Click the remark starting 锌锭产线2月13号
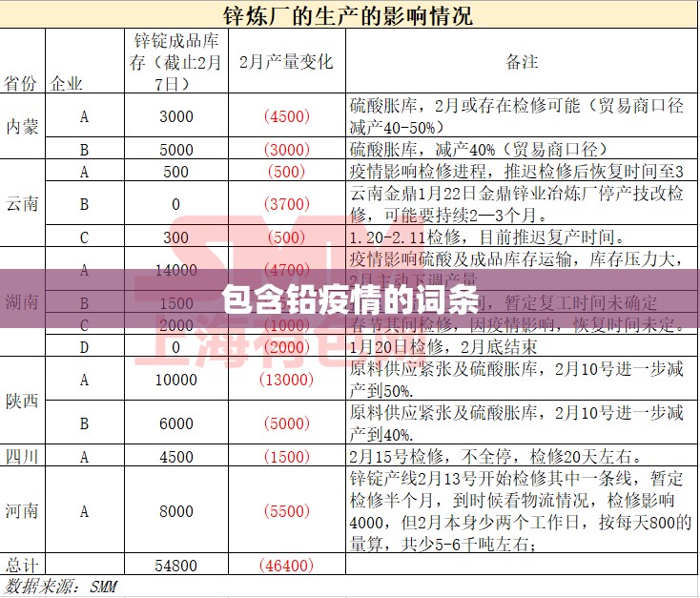 [520, 511]
